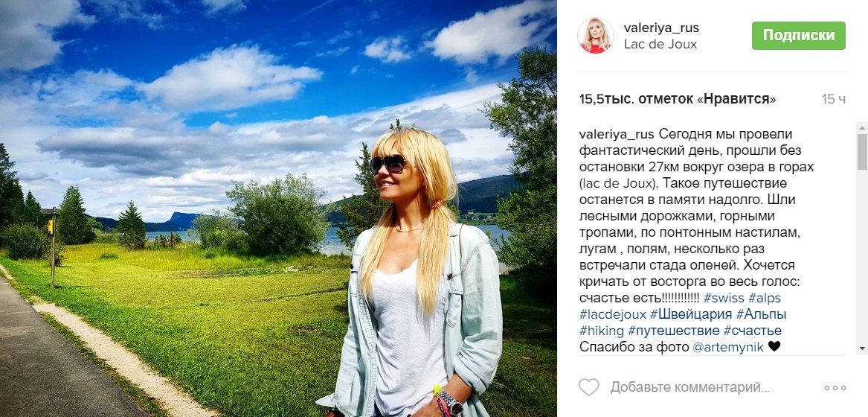Open the valeriya_rus profile avatar

596,36
